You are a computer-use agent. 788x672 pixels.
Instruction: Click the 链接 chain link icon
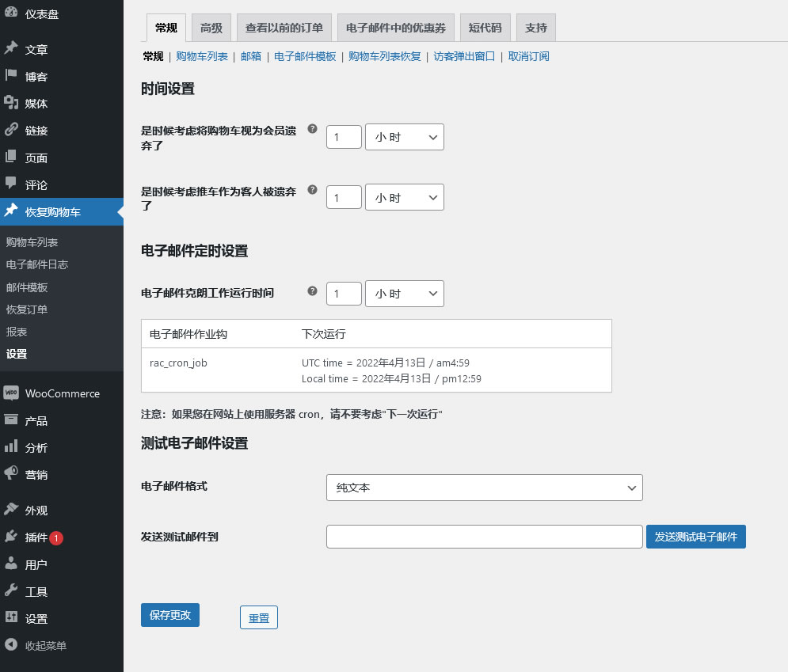[11, 130]
